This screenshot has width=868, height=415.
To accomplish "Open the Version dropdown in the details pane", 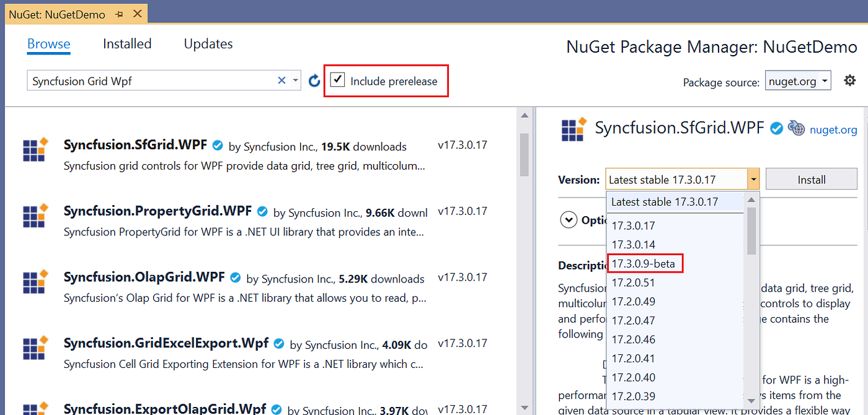I will click(x=753, y=178).
